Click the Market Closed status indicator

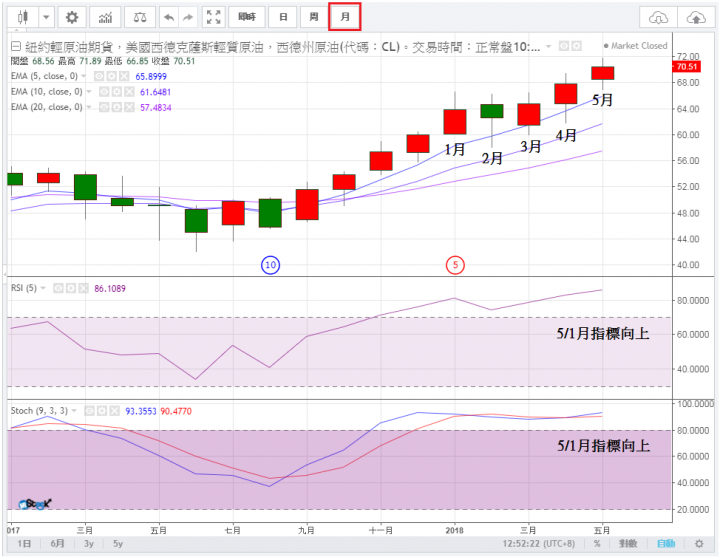(x=635, y=46)
